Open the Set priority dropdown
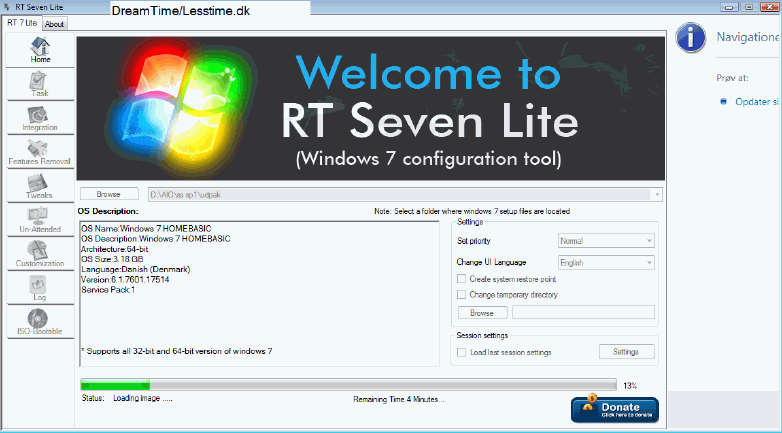The width and height of the screenshot is (782, 433). (606, 241)
